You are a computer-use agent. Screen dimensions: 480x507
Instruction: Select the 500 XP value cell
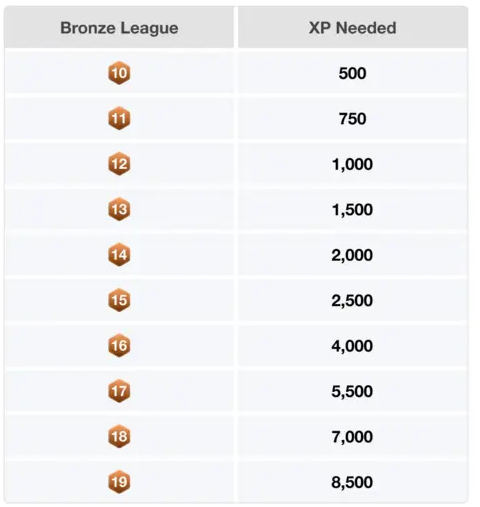coord(353,73)
